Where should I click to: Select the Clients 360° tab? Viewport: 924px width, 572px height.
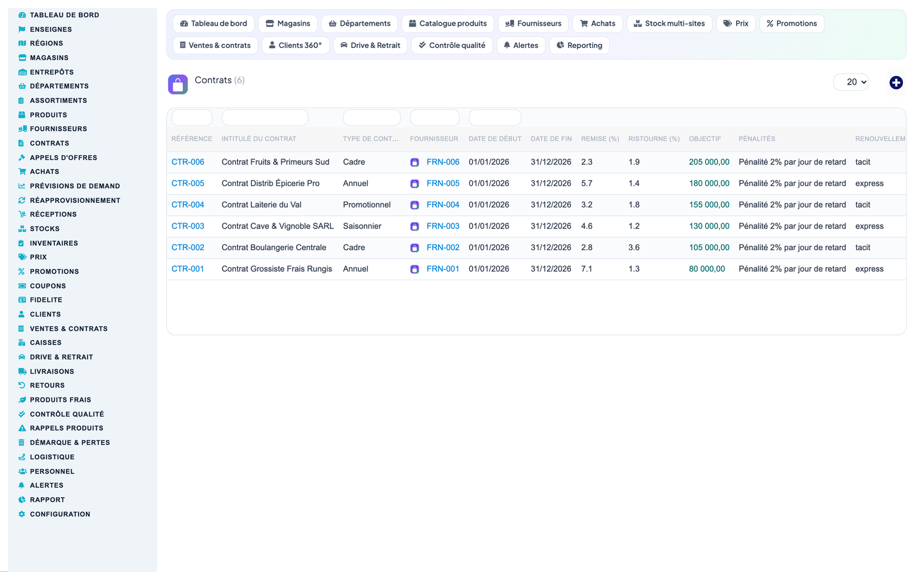tap(295, 45)
